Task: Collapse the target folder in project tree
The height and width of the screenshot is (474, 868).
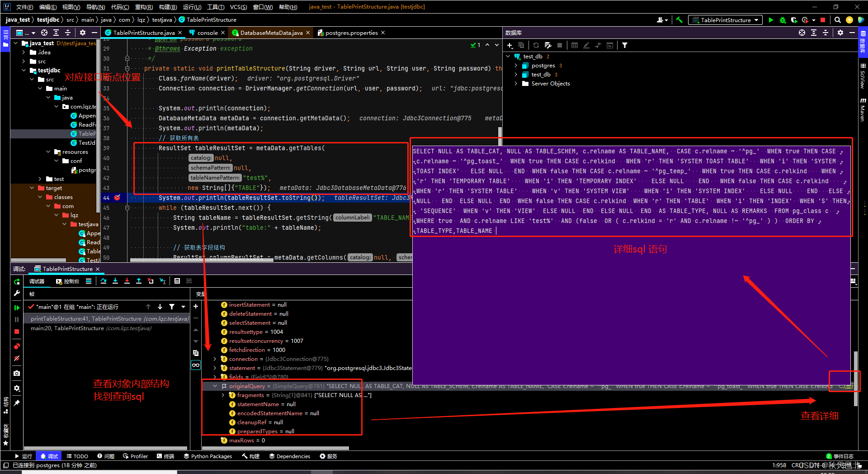Action: coord(32,188)
